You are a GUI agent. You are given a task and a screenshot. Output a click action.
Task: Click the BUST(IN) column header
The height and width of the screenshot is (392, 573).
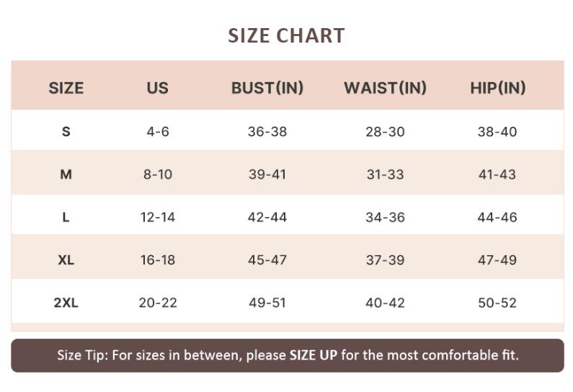267,88
